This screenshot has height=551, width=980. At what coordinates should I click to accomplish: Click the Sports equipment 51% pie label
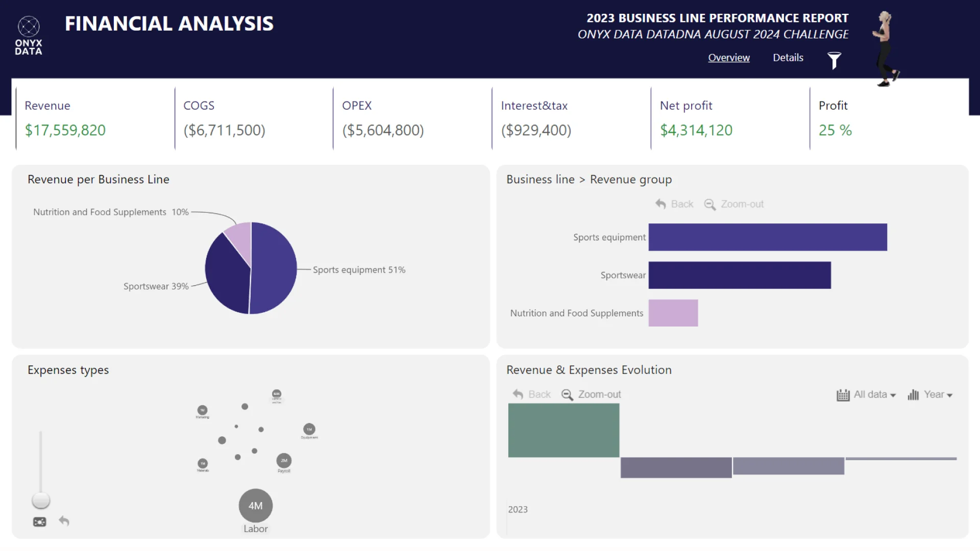coord(359,270)
